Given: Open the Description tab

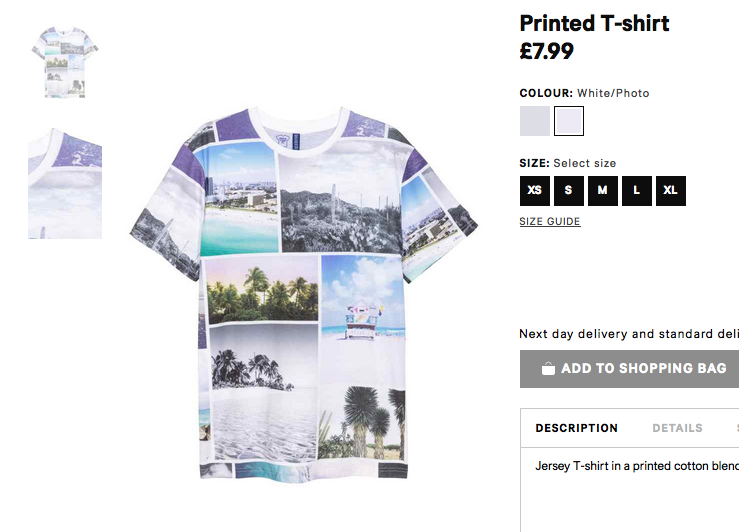Looking at the screenshot, I should (576, 428).
